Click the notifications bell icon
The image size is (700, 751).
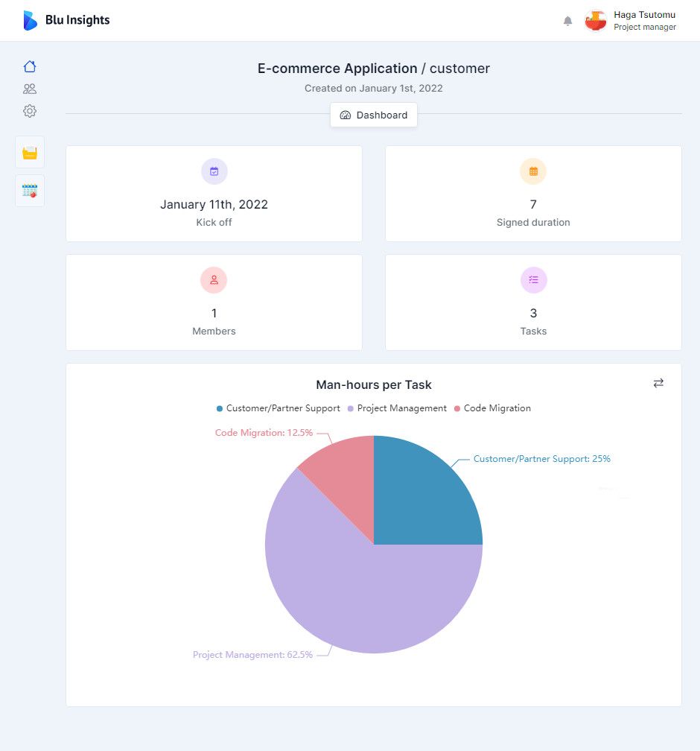point(567,21)
